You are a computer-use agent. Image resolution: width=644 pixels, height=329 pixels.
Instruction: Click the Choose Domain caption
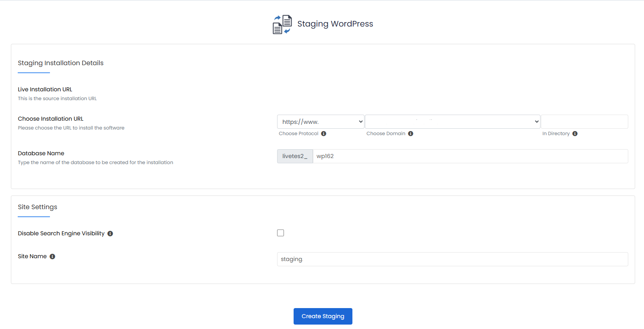tap(386, 134)
